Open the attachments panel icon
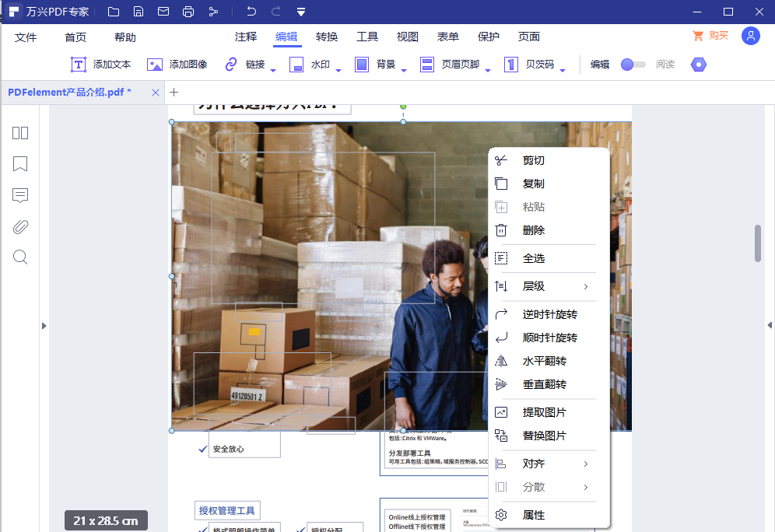 pyautogui.click(x=19, y=226)
